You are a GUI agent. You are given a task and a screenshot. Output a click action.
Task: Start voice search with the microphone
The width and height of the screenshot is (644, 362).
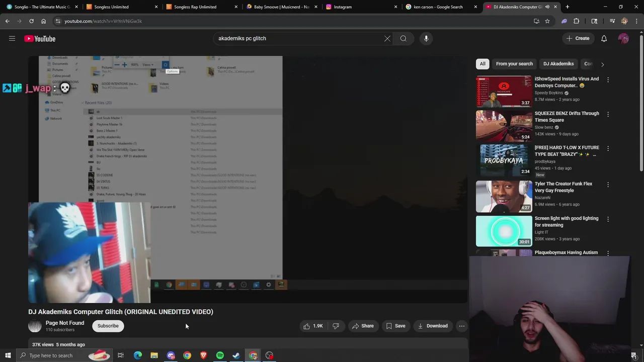click(x=426, y=38)
